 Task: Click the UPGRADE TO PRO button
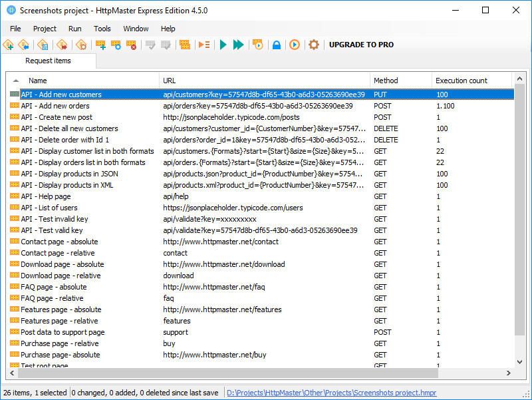362,45
